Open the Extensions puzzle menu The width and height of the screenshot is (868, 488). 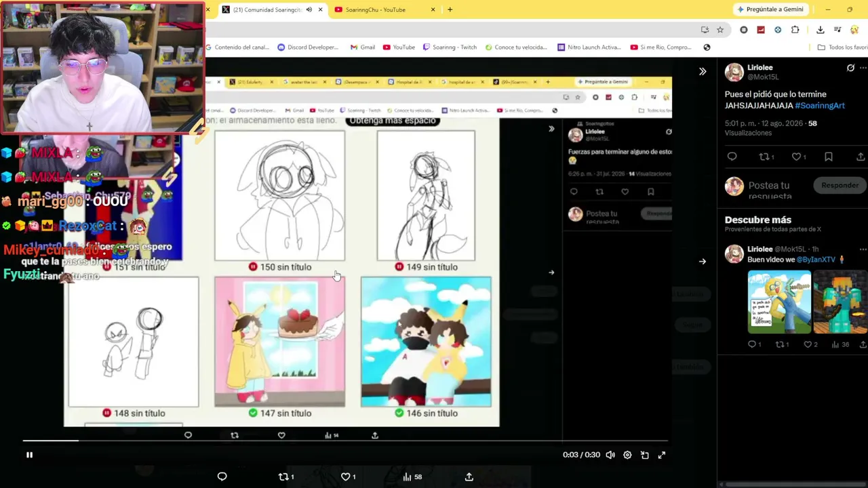[x=795, y=30]
